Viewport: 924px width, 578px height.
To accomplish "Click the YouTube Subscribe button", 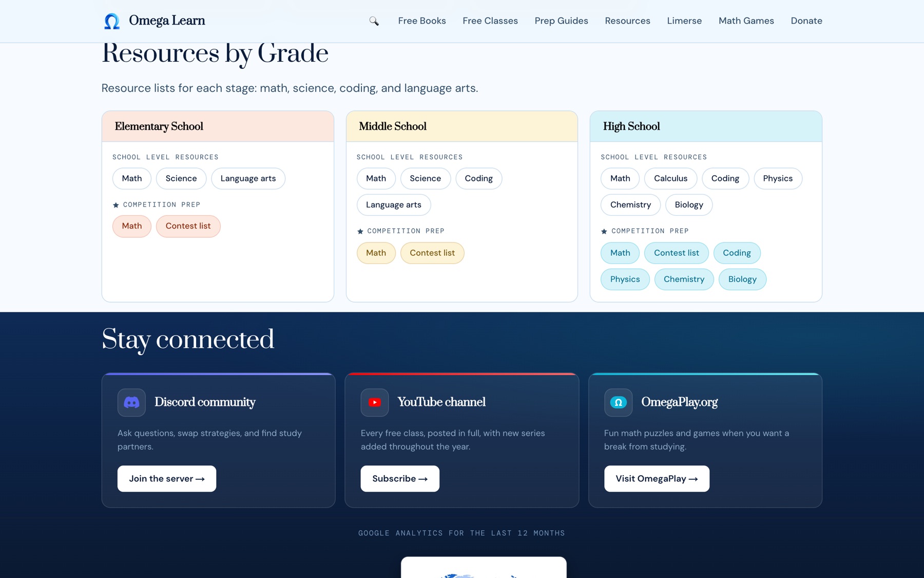I will 400,479.
